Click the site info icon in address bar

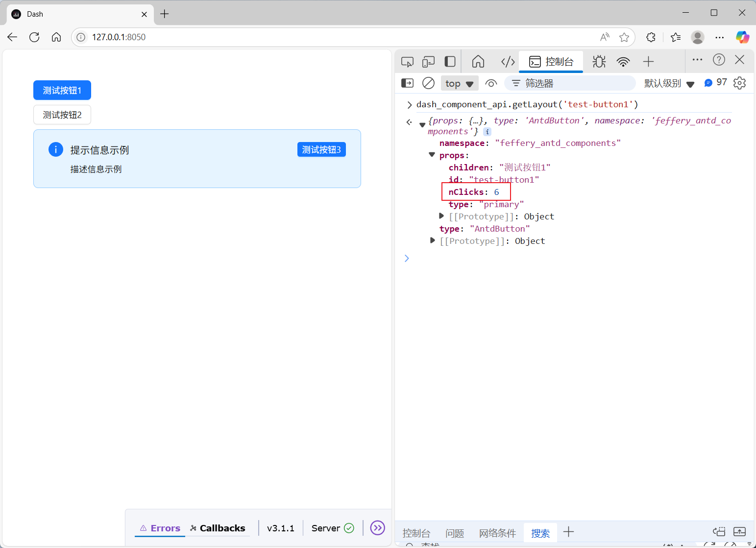81,37
